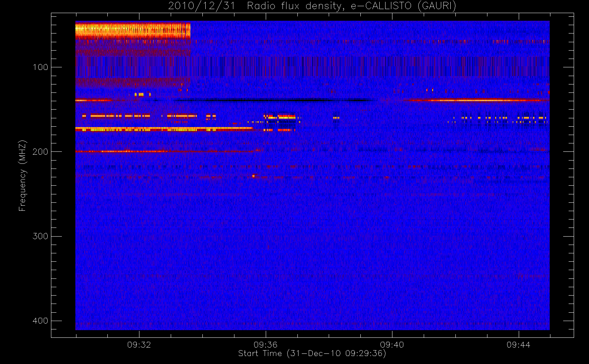Viewport: 589px width, 364px height.
Task: Click the plot title '2010/12/31 Radio flux density'
Action: (312, 6)
